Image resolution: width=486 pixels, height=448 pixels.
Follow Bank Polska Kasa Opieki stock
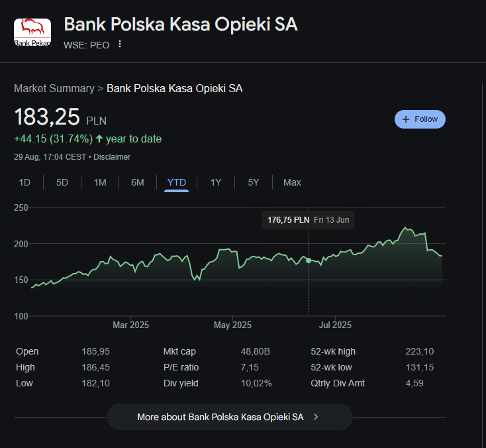[420, 119]
